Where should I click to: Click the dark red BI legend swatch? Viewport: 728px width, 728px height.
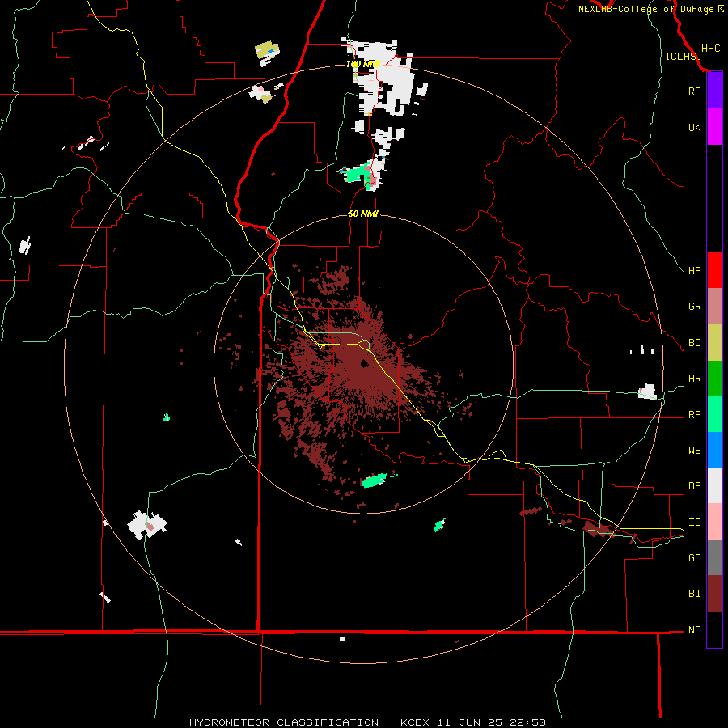714,594
